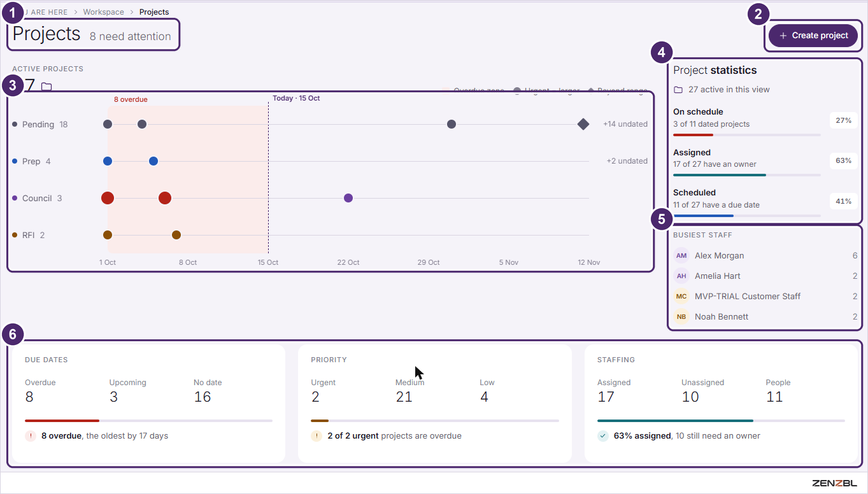Open Noah Bennett in Busiest Staff
The width and height of the screenshot is (868, 494).
(x=765, y=316)
